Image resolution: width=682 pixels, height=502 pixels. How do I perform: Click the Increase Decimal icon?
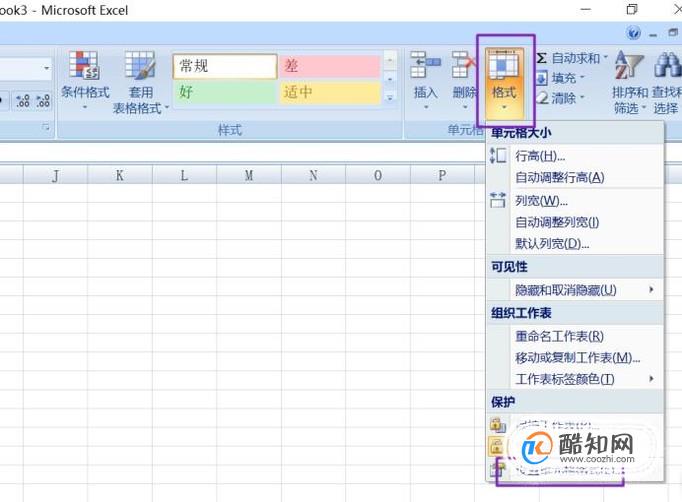(23, 101)
